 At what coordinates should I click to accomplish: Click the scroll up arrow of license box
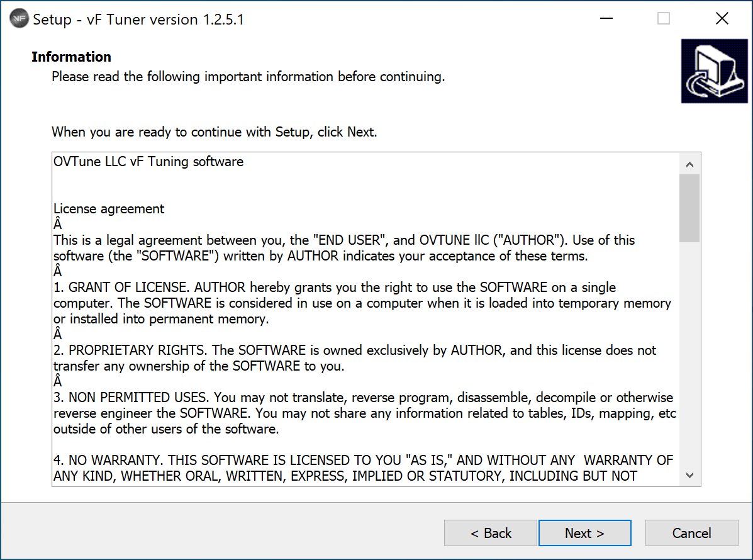[689, 165]
